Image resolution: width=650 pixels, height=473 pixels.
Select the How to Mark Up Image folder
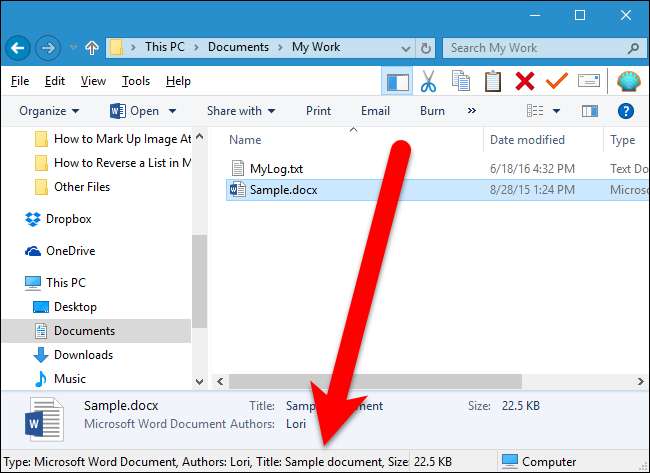click(112, 139)
